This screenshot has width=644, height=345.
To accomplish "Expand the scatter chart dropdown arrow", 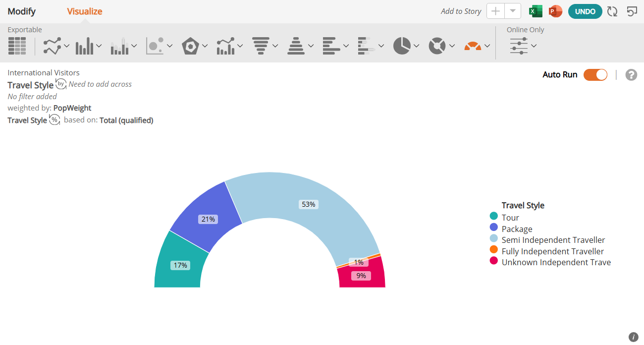I will (169, 46).
